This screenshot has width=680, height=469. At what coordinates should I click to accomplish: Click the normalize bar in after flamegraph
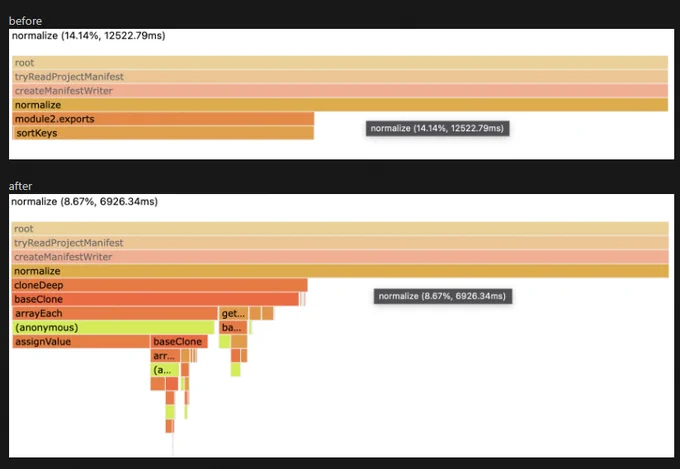pos(340,271)
